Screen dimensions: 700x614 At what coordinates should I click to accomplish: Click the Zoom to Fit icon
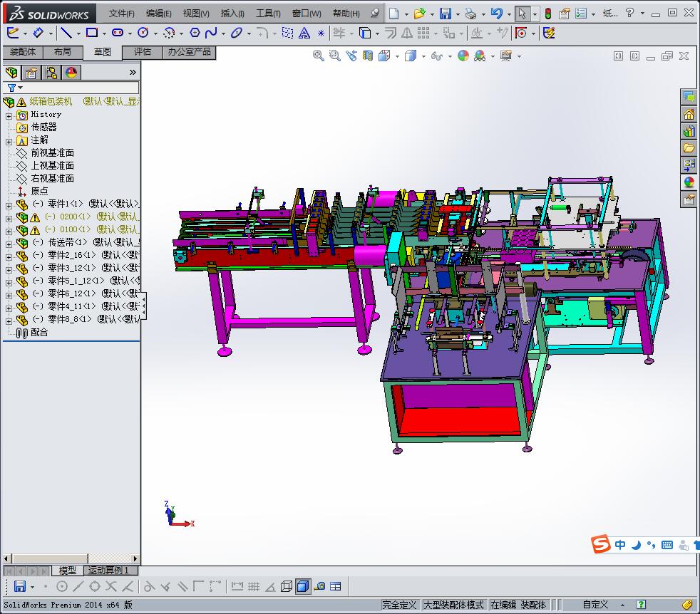[319, 56]
